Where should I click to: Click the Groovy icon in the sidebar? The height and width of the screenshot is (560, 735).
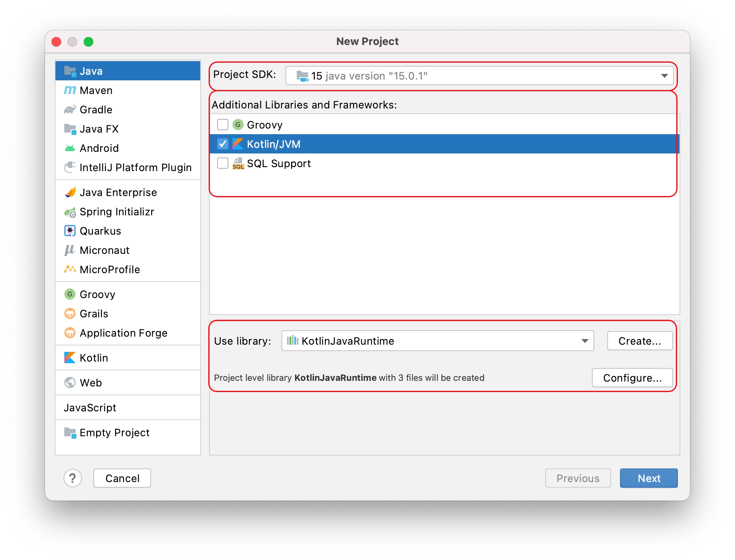[70, 294]
